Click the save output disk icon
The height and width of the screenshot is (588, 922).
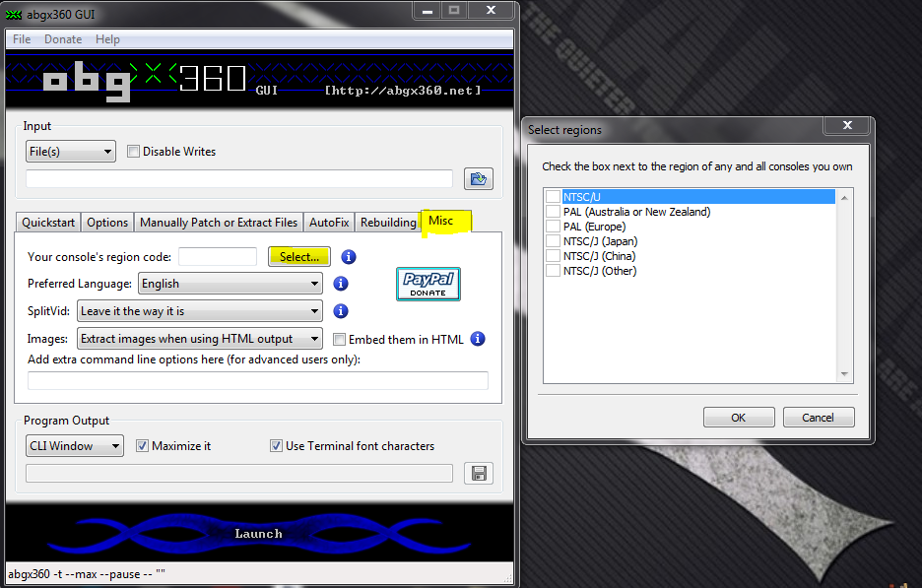(479, 473)
